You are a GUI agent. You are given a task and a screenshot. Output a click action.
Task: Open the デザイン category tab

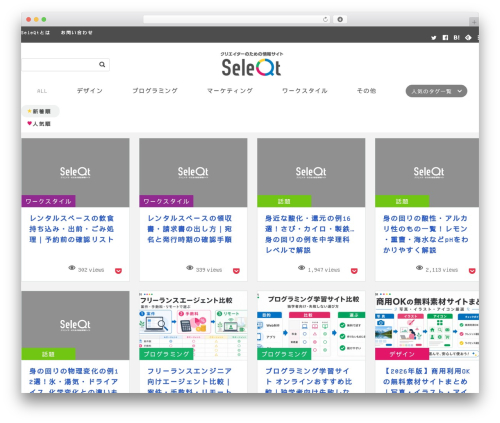click(x=90, y=91)
